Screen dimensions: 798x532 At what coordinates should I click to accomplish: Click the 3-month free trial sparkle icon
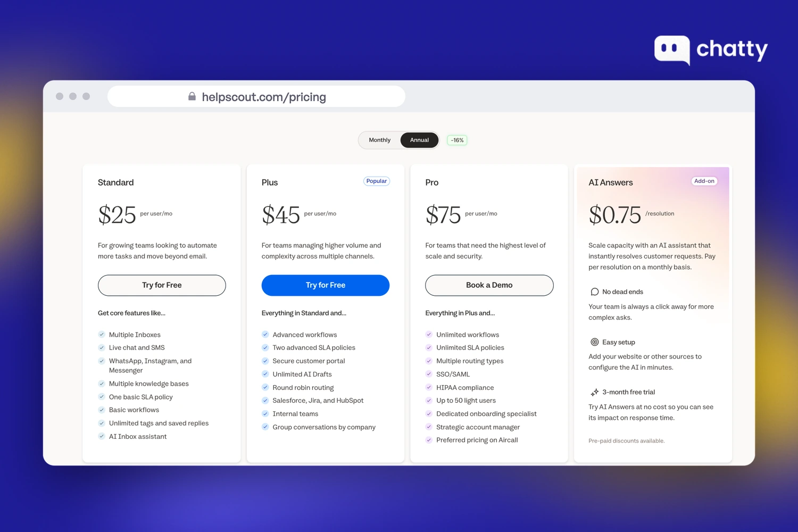(x=595, y=392)
